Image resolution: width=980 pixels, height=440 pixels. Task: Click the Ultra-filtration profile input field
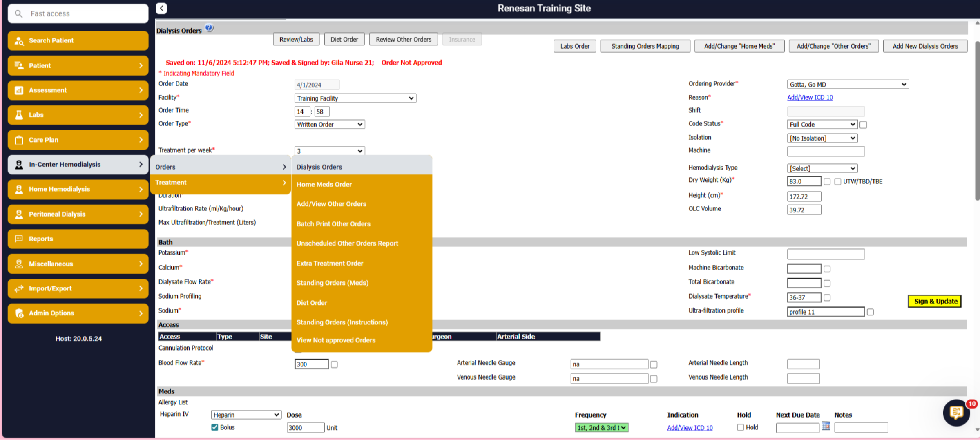pyautogui.click(x=826, y=312)
